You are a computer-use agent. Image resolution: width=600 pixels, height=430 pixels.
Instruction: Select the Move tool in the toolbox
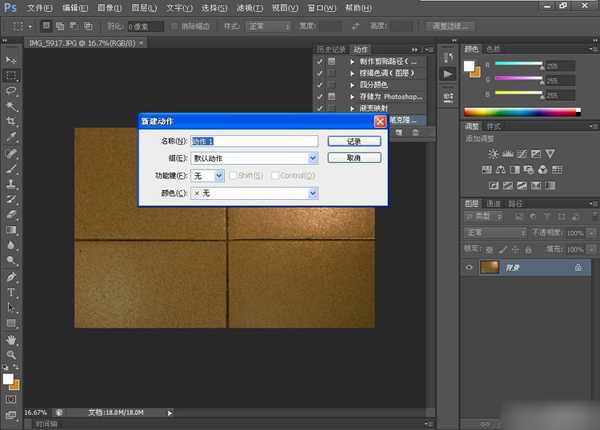click(12, 60)
